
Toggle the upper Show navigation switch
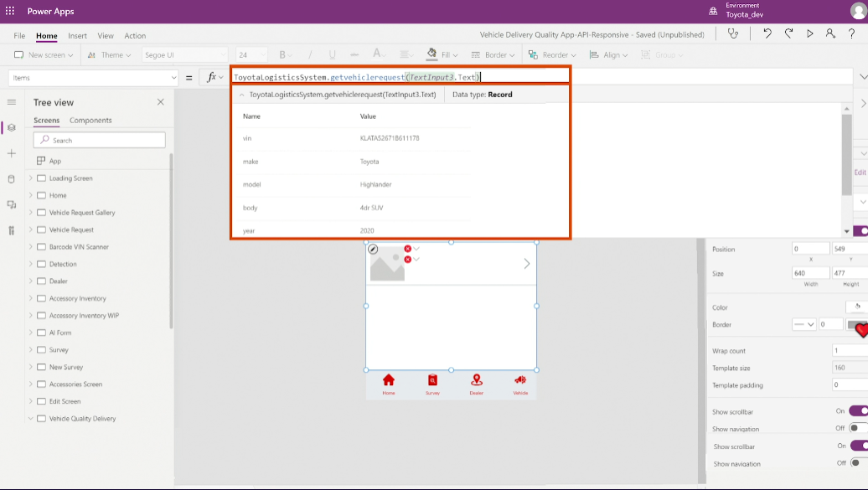coord(858,428)
